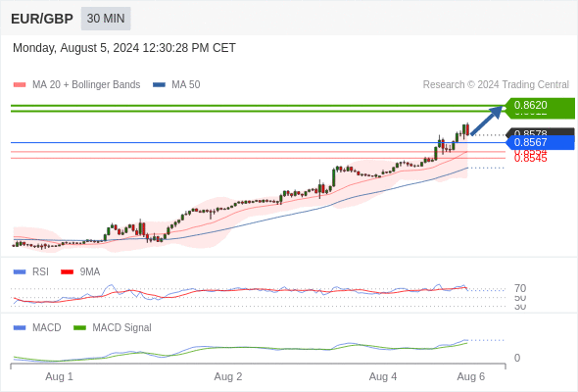The image size is (578, 392).
Task: Click the blue 0.8567 pivot price tag
Action: [541, 142]
